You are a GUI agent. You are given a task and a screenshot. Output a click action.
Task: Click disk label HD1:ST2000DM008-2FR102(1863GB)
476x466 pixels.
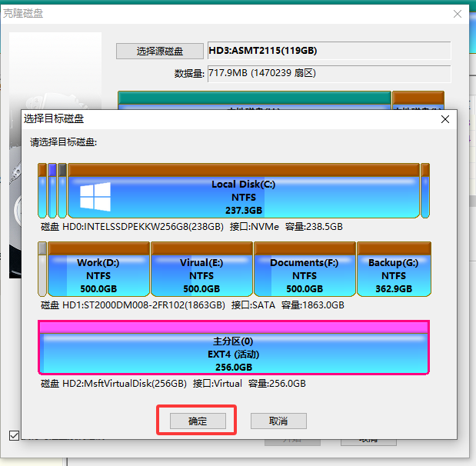(x=144, y=305)
